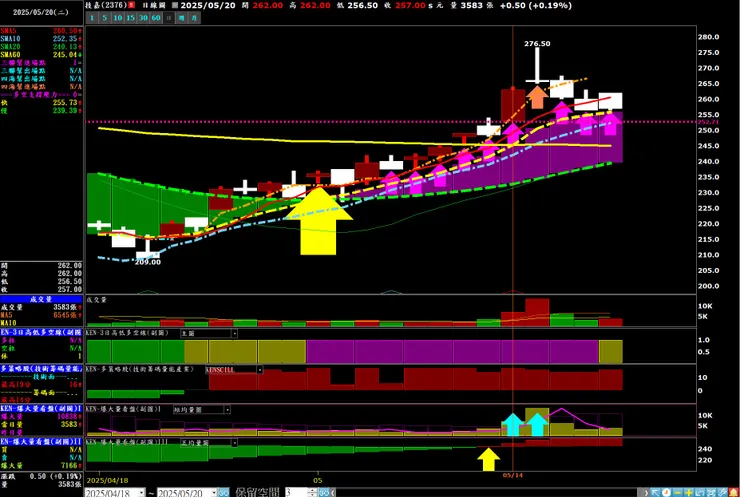Click the 2025/04/18 label on time axis
Viewport: 740px width, 497px height.
pyautogui.click(x=108, y=480)
